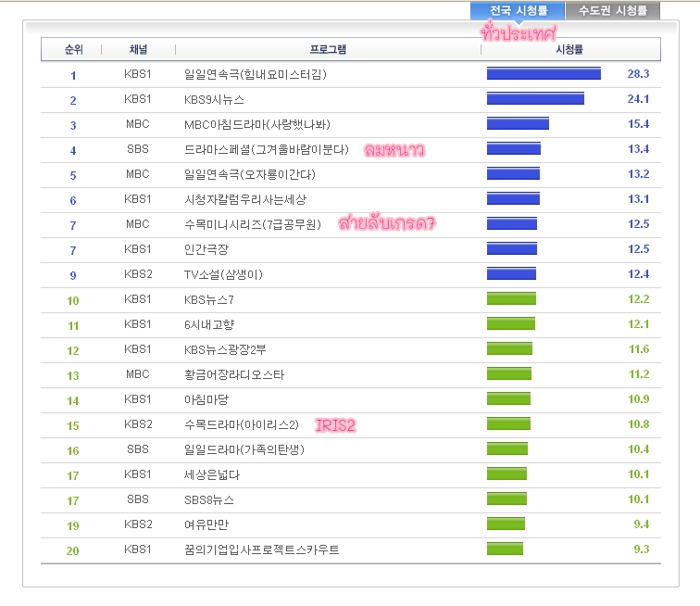Select program TV소설(삼생이)

tap(223, 274)
